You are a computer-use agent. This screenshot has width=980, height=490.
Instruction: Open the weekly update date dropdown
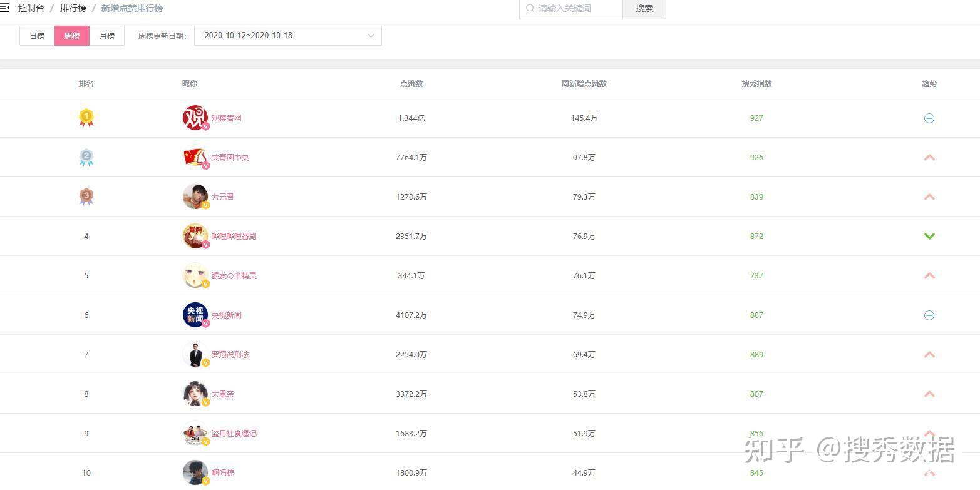click(x=288, y=36)
